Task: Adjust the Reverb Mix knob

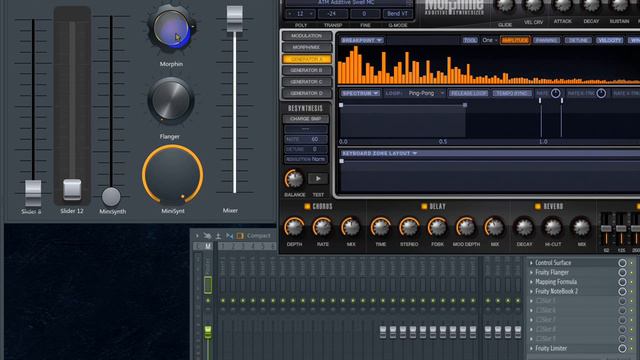Action: tap(581, 228)
